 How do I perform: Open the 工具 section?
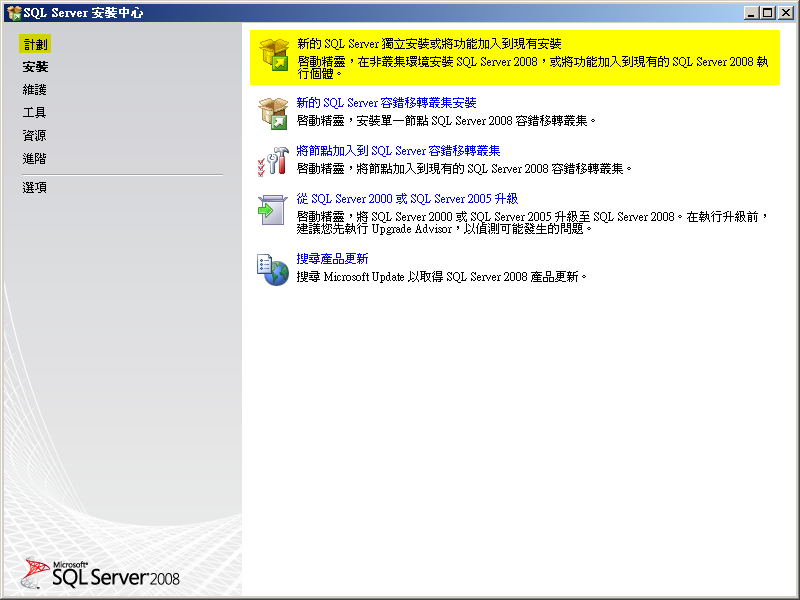(34, 112)
